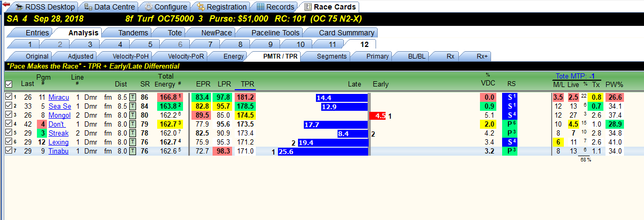Uncheck the Miracu row checkbox
The height and width of the screenshot is (220, 644).
coord(8,98)
